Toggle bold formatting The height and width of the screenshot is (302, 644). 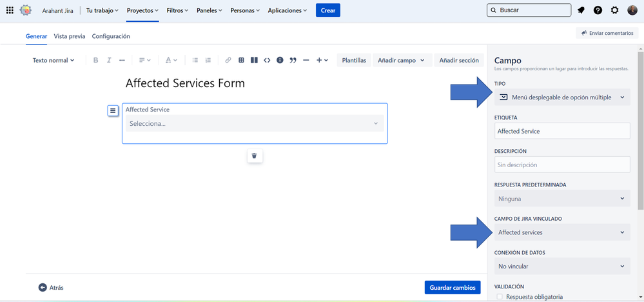point(95,60)
